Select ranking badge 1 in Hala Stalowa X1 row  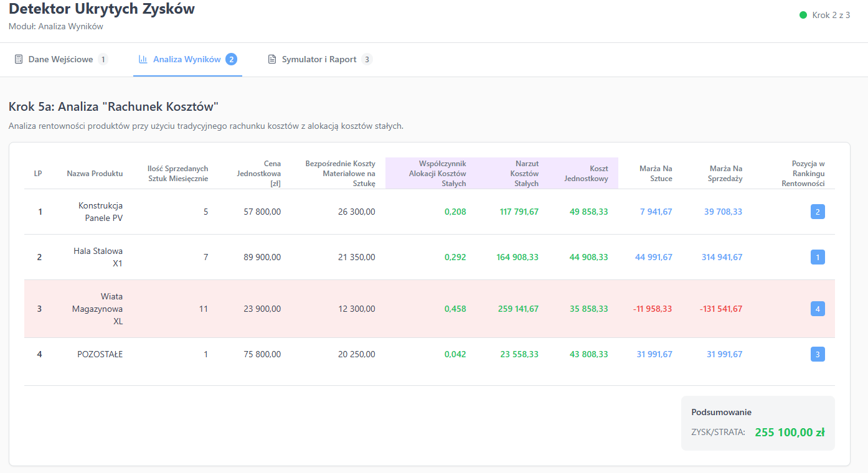tap(818, 257)
